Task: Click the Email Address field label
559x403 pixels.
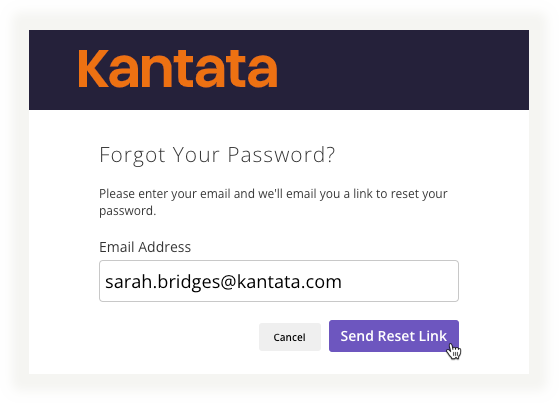Action: (145, 247)
